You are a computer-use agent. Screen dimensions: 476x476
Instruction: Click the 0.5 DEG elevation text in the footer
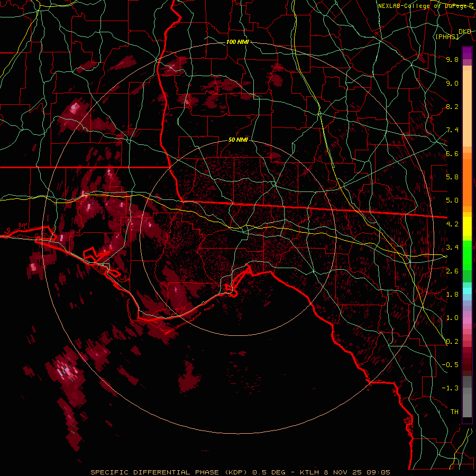[269, 472]
